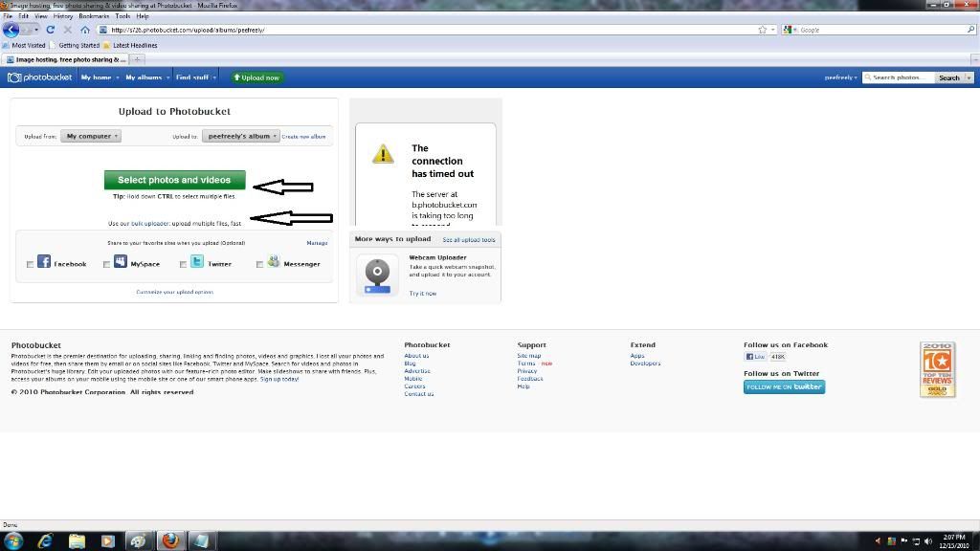
Task: Open Windows Start orb
Action: pos(13,541)
